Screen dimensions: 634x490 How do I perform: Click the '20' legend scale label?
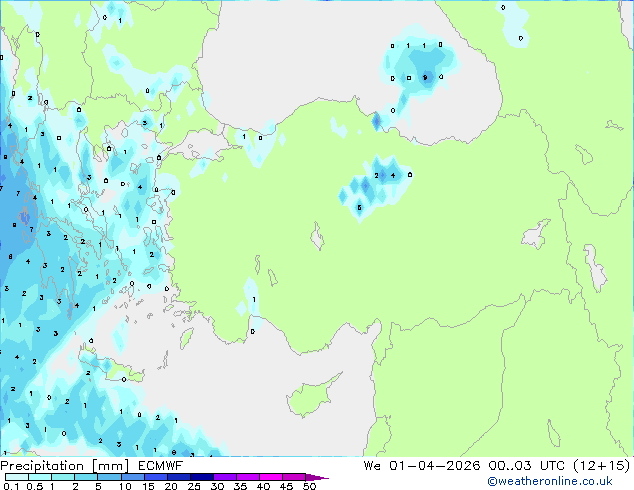coord(171,486)
